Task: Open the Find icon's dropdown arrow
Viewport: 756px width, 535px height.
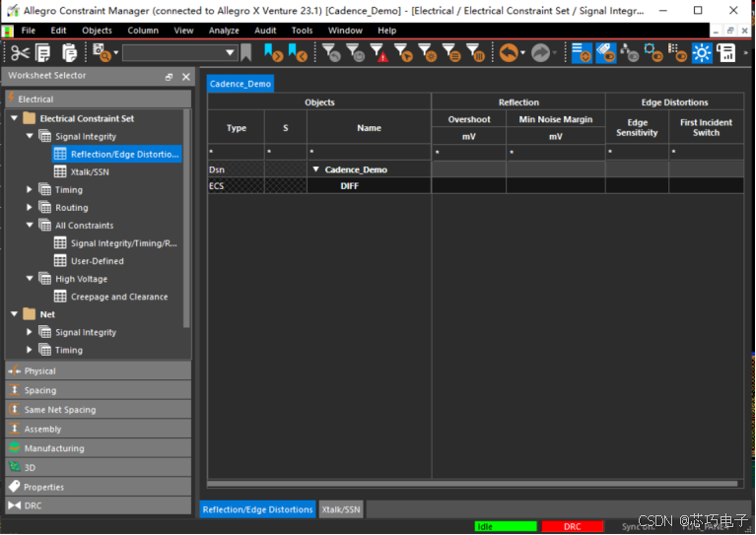Action: [116, 53]
